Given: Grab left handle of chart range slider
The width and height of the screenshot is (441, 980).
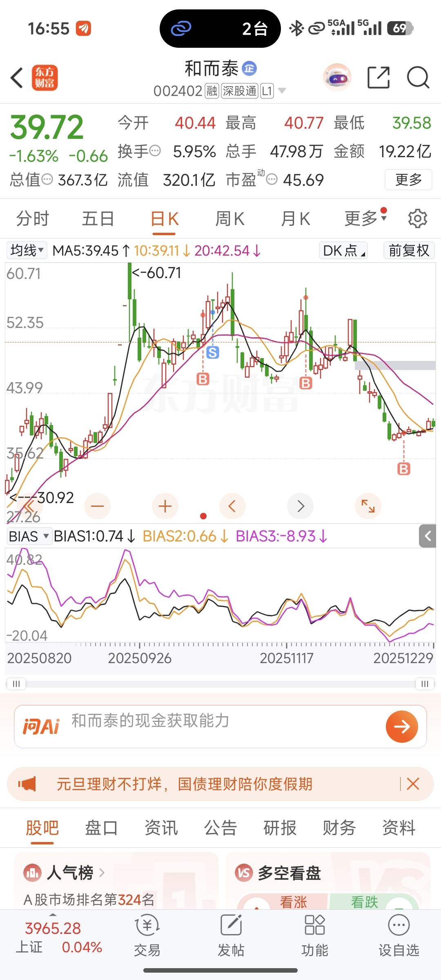Looking at the screenshot, I should tap(16, 684).
